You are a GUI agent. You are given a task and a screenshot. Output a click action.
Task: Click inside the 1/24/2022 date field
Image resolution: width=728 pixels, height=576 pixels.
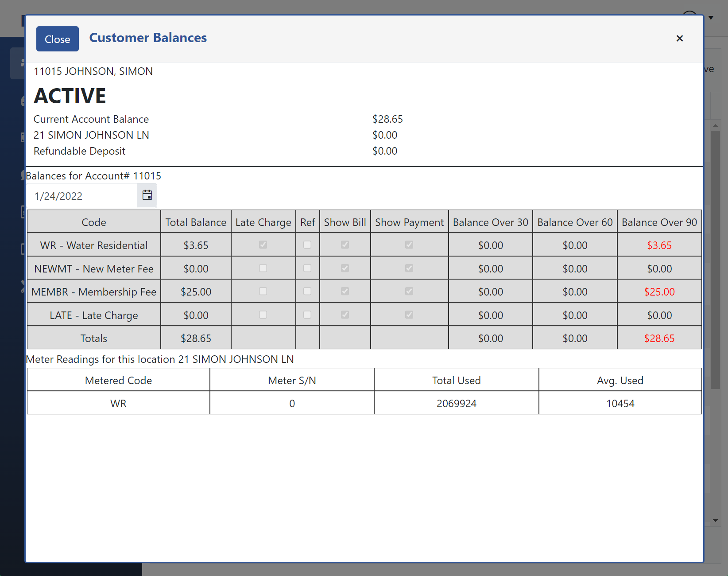tap(80, 195)
